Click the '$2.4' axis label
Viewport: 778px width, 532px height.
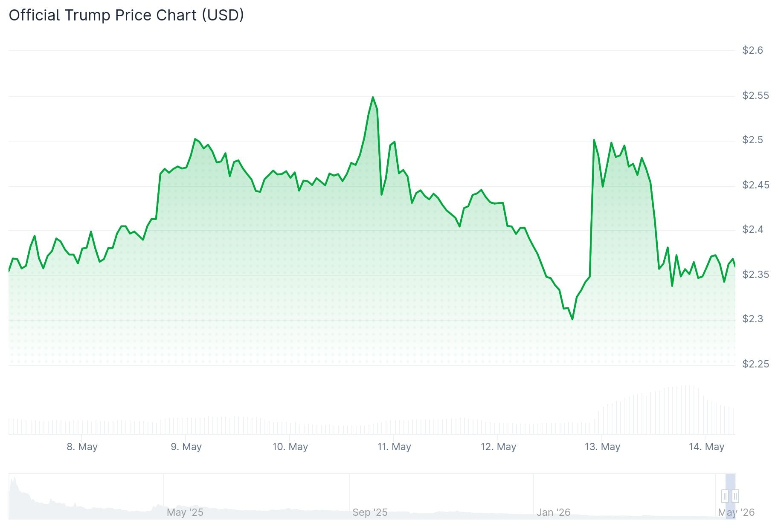click(x=752, y=229)
